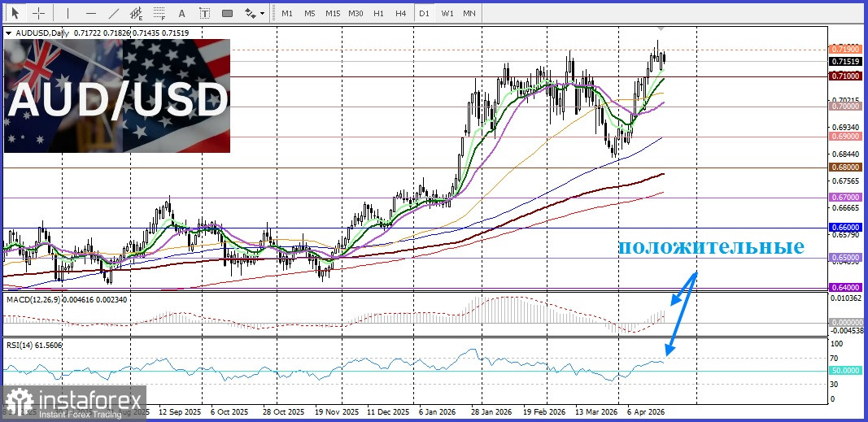The height and width of the screenshot is (422, 868).
Task: Select the text label tool
Action: click(x=203, y=13)
